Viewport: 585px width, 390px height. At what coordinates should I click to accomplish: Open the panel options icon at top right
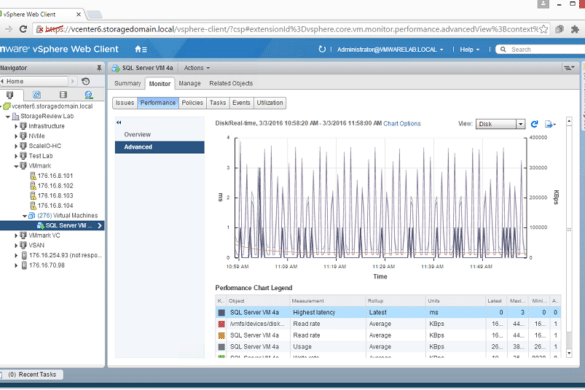click(x=569, y=68)
